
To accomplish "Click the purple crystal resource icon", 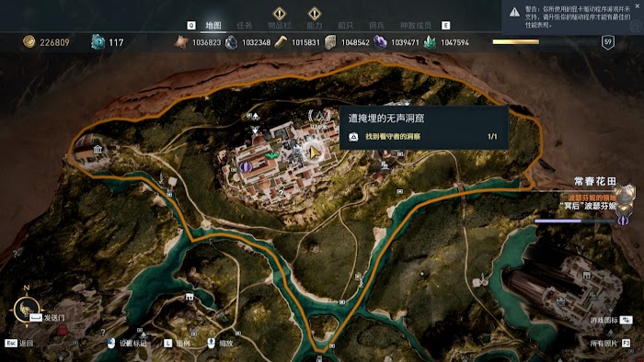I will tap(380, 42).
